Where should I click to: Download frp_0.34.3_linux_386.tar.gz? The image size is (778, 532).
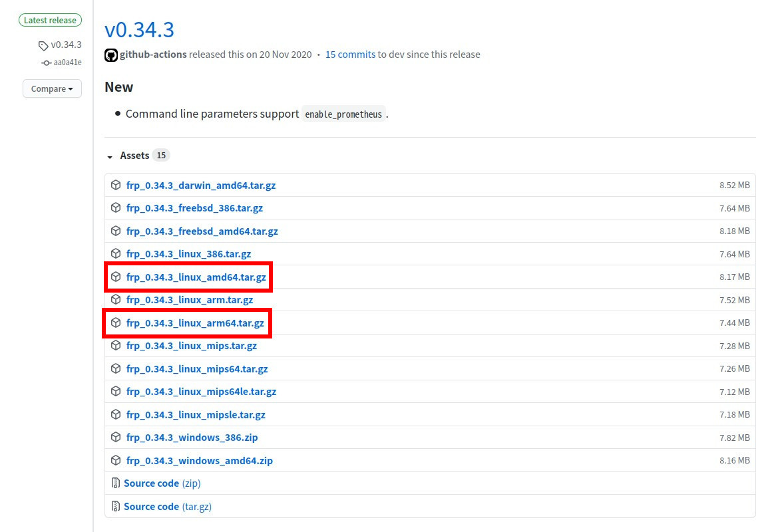tap(188, 254)
